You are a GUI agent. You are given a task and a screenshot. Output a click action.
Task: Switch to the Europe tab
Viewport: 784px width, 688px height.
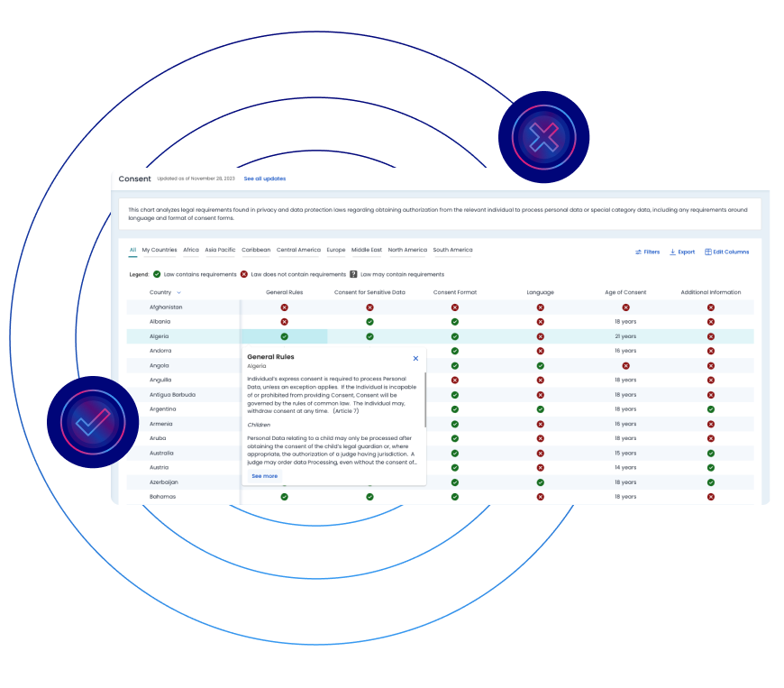coord(336,250)
